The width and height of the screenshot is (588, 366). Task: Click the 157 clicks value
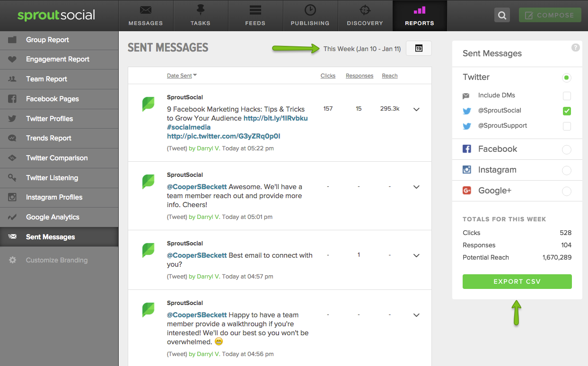pos(328,109)
